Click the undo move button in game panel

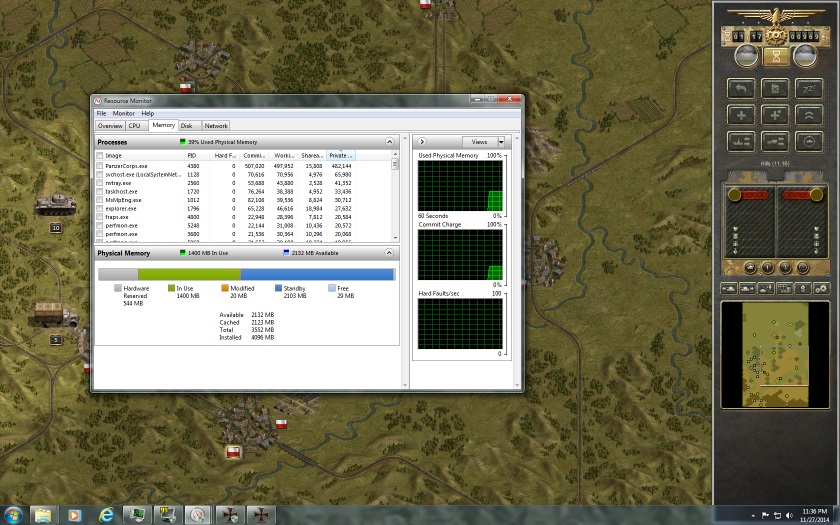(x=742, y=89)
